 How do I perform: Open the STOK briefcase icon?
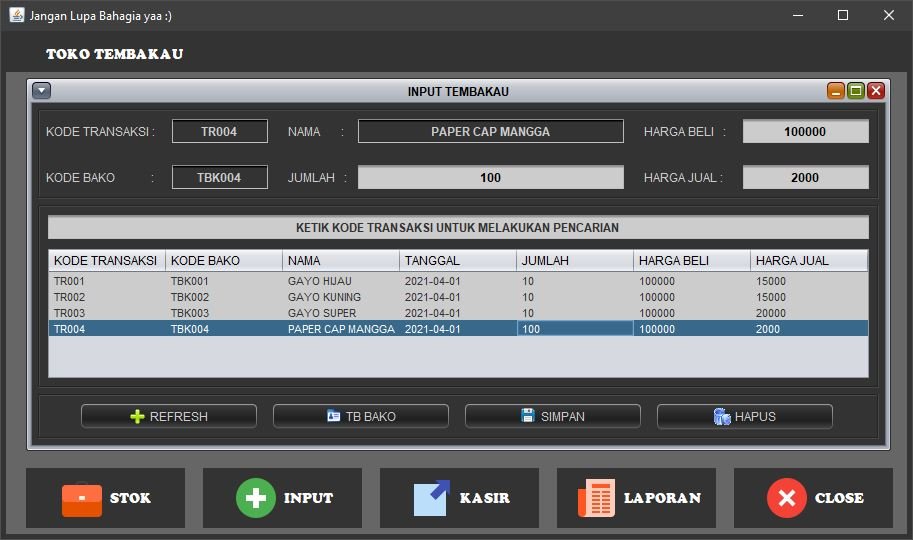pyautogui.click(x=82, y=498)
